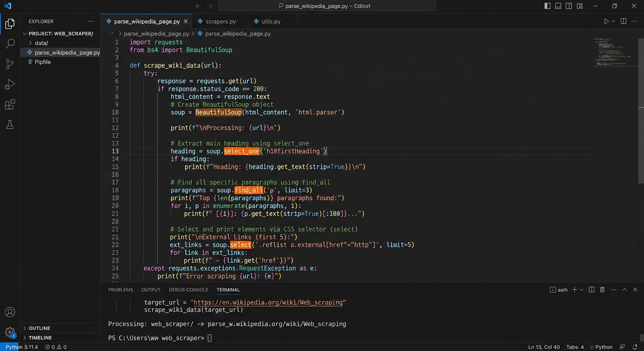
Task: Click breadcrumb parse_wikipedia_page.py folder segment
Action: click(156, 34)
